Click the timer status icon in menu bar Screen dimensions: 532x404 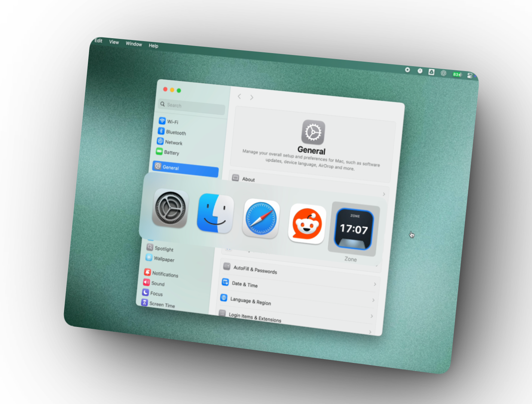[420, 71]
